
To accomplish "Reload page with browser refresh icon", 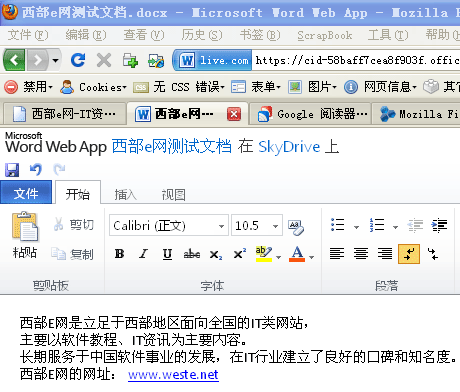I will 78,60.
